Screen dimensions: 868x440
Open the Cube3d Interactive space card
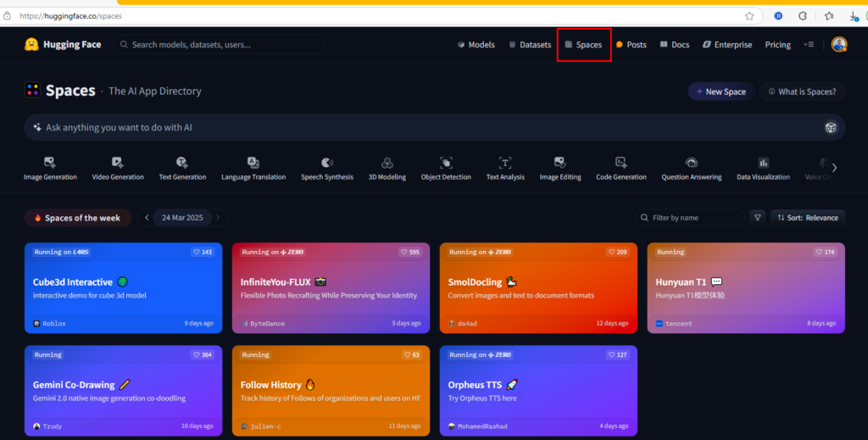coord(124,287)
